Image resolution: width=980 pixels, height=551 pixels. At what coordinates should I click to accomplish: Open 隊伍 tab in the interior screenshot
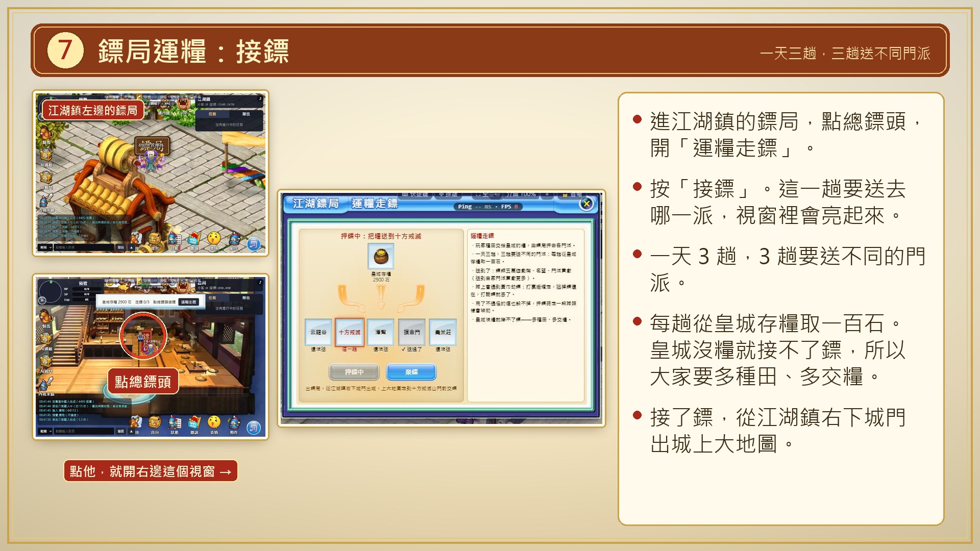click(246, 298)
